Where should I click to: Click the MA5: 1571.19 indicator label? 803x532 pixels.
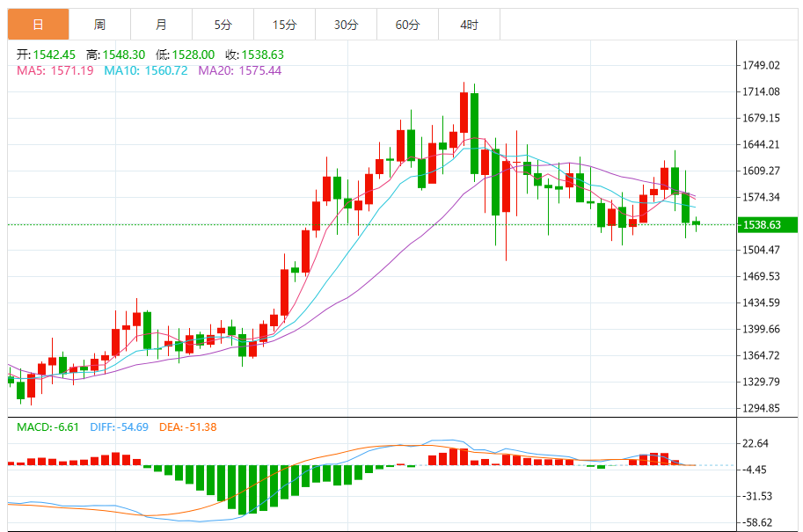(x=55, y=70)
